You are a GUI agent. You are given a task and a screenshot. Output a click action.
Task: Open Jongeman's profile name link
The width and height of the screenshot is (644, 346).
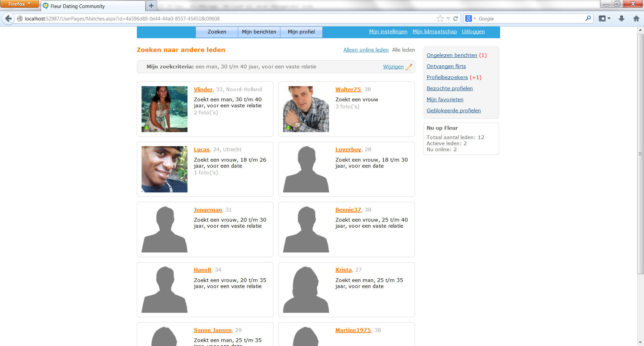click(208, 210)
